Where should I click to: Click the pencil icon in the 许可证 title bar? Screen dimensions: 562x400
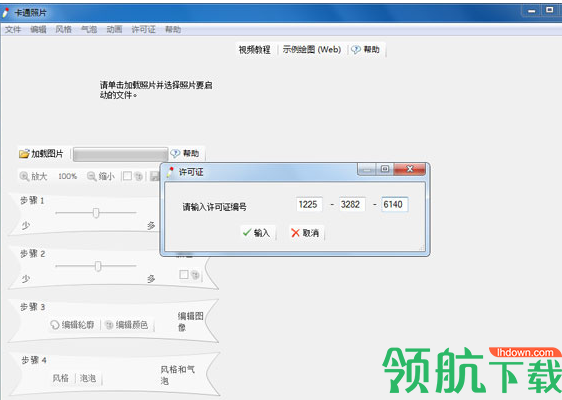(170, 172)
